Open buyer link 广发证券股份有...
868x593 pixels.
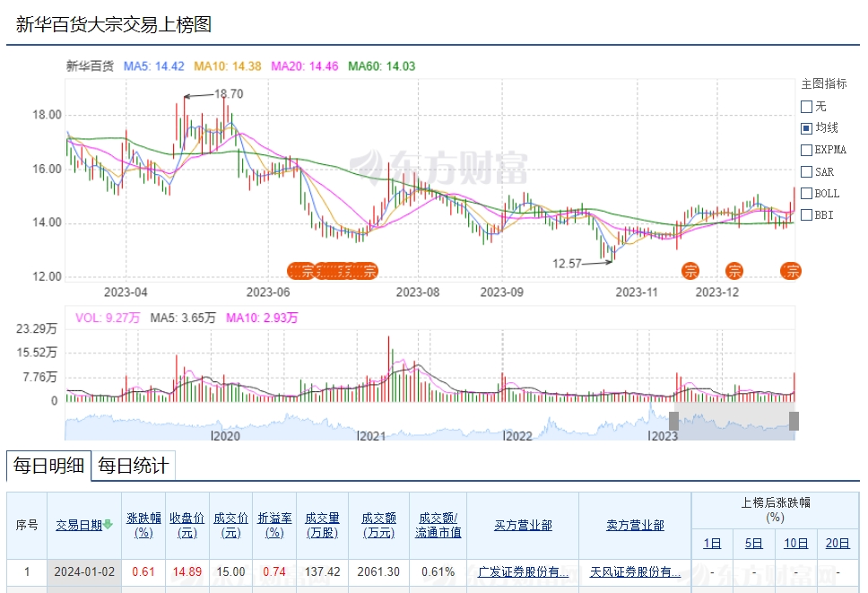pos(523,571)
